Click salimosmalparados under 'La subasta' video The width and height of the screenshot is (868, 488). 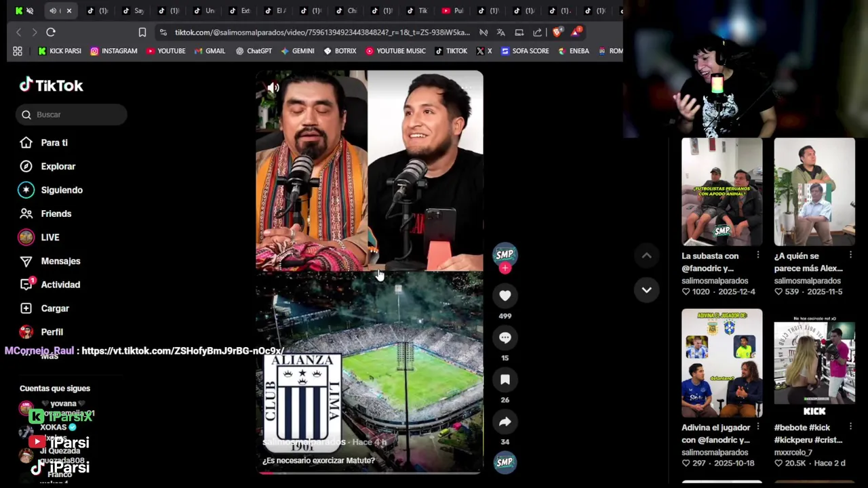coord(715,281)
